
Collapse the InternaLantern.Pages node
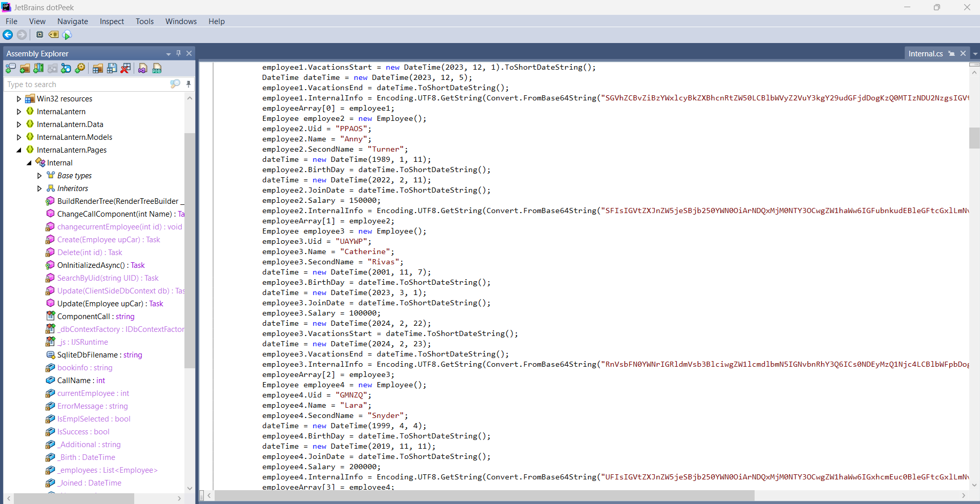[x=19, y=150]
